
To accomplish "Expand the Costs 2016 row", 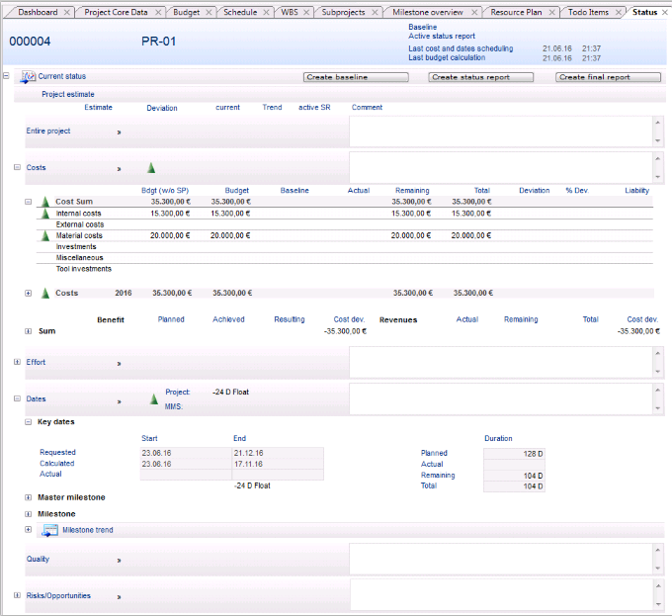I will click(29, 294).
